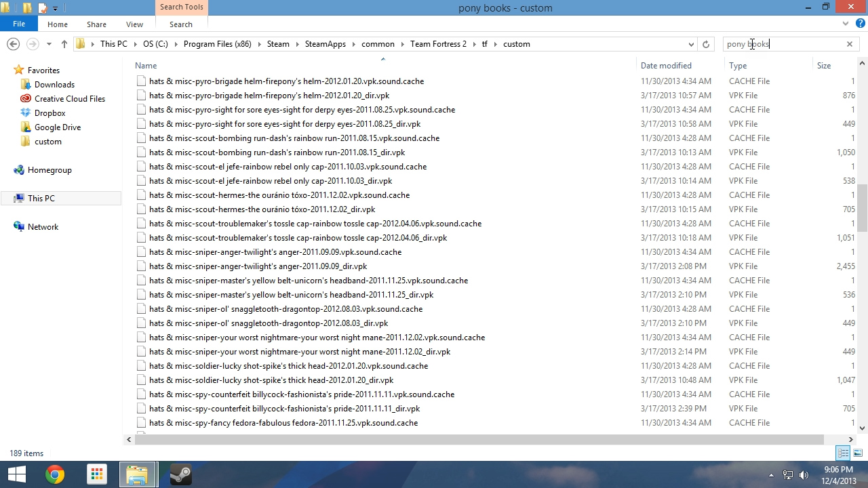This screenshot has height=488, width=868.
Task: Jump to Program Files (x86) breadcrumb
Action: [x=217, y=44]
